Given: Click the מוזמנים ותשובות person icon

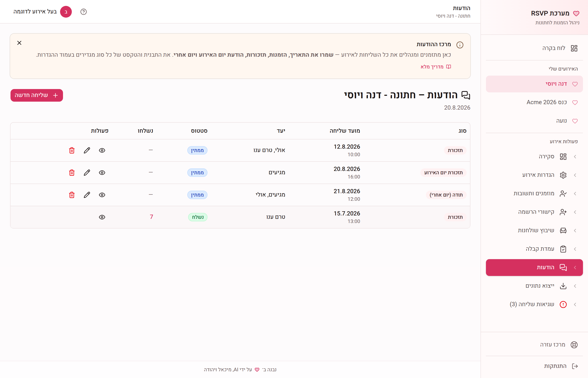Looking at the screenshot, I should click(x=563, y=194).
